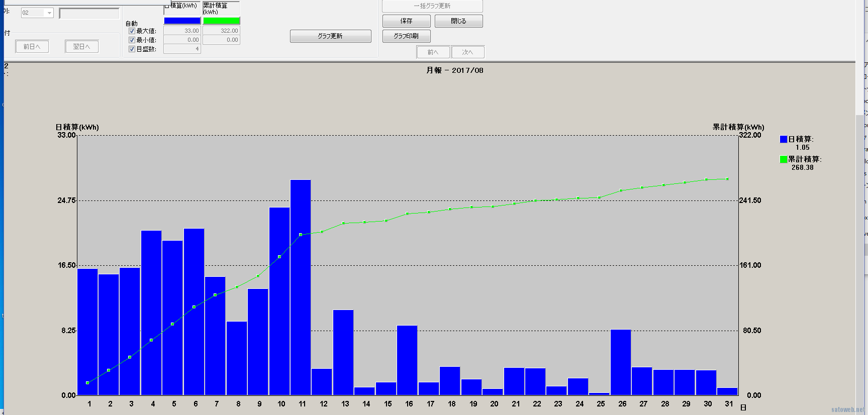Click the day 31 x-axis label
The image size is (868, 415).
point(729,404)
